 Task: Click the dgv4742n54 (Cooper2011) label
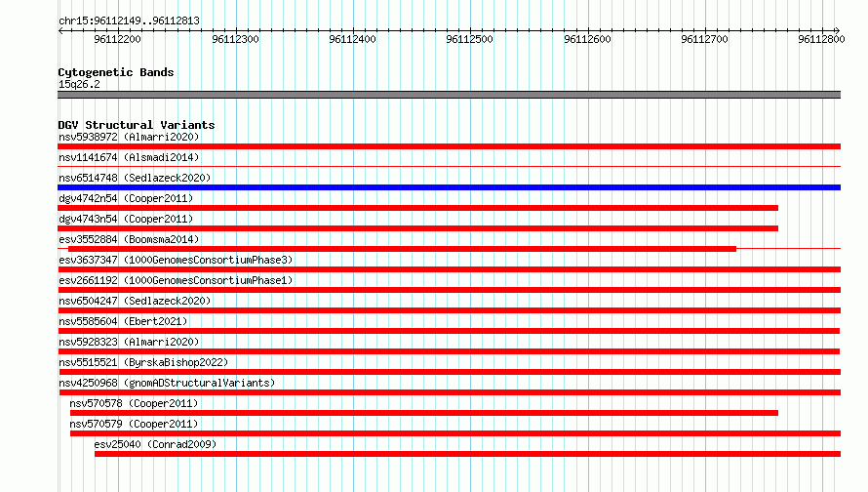[x=126, y=198]
